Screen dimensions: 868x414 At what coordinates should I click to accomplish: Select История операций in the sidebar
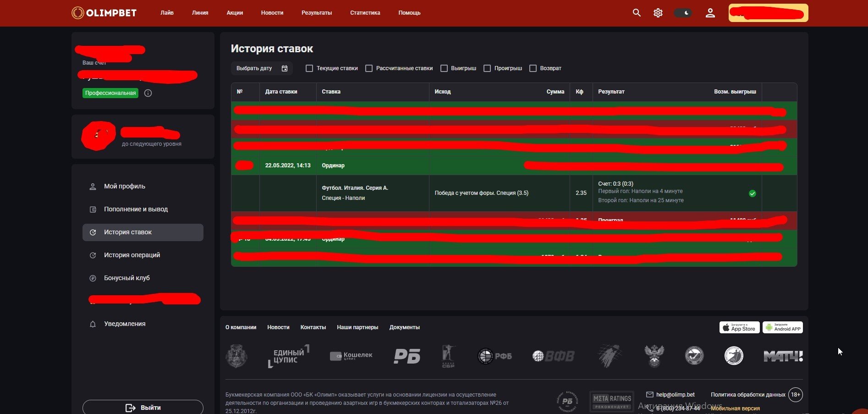tap(132, 255)
